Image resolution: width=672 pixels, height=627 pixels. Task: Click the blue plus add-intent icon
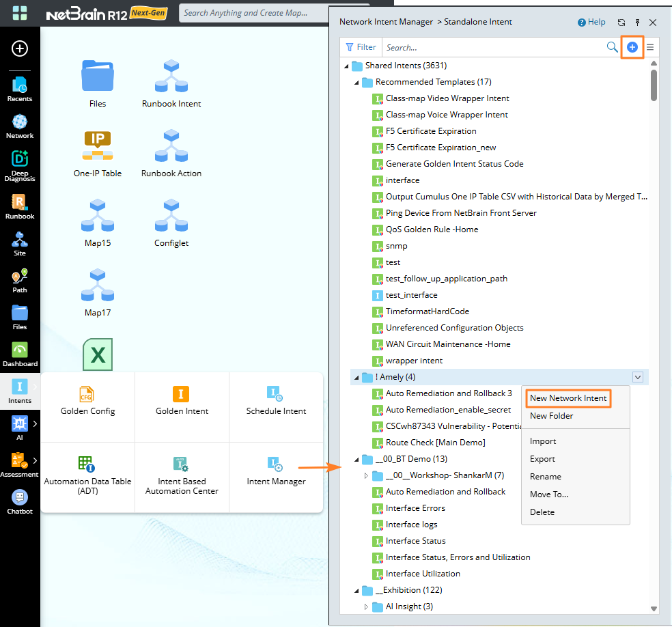click(632, 47)
